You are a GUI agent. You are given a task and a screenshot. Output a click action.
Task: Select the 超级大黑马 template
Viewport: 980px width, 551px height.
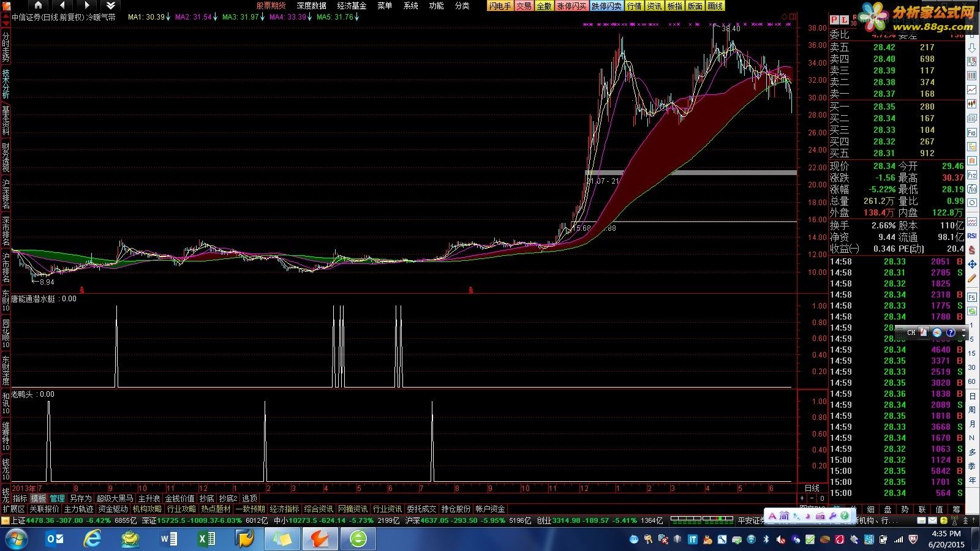[115, 499]
